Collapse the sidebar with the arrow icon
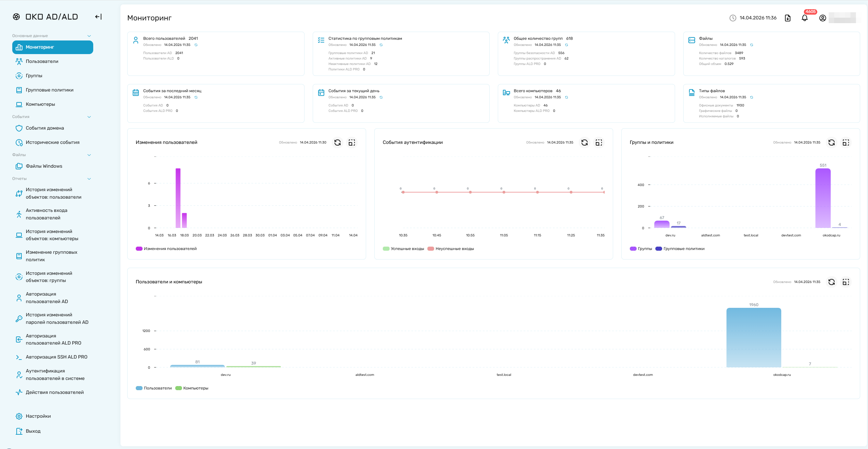This screenshot has width=868, height=449. pos(98,17)
